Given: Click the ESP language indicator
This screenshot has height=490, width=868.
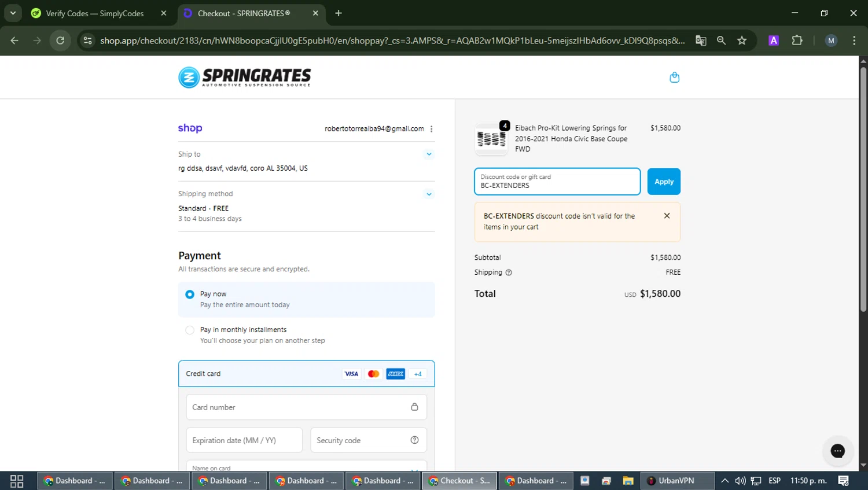Looking at the screenshot, I should [774, 481].
